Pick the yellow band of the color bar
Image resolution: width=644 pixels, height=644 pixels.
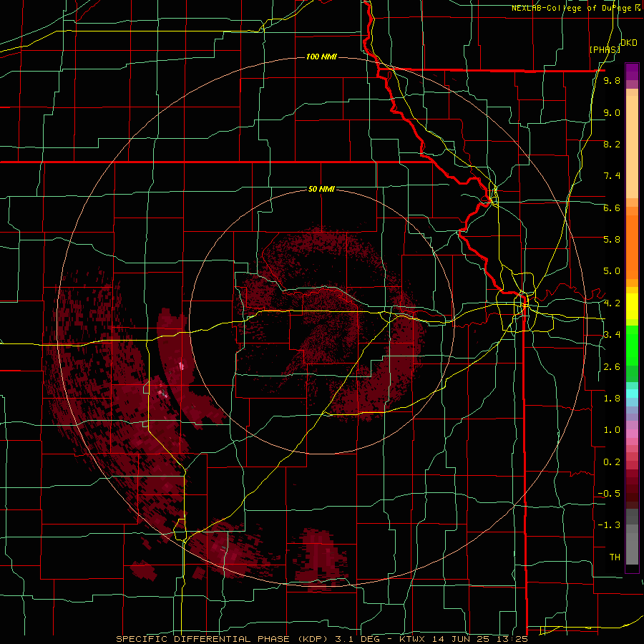point(632,306)
